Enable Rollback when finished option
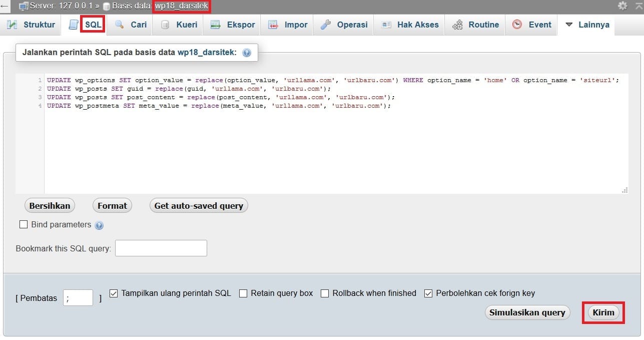This screenshot has width=644, height=340. click(325, 293)
